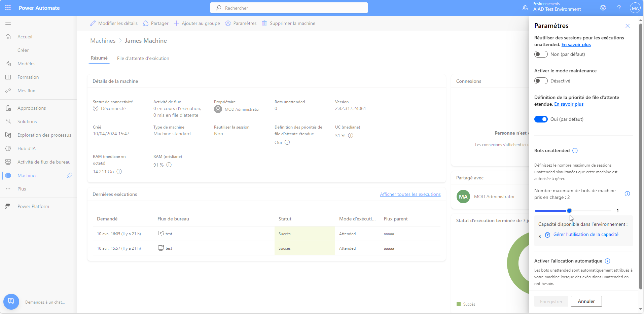
Task: Switch to the Résumé tab
Action: 99,58
